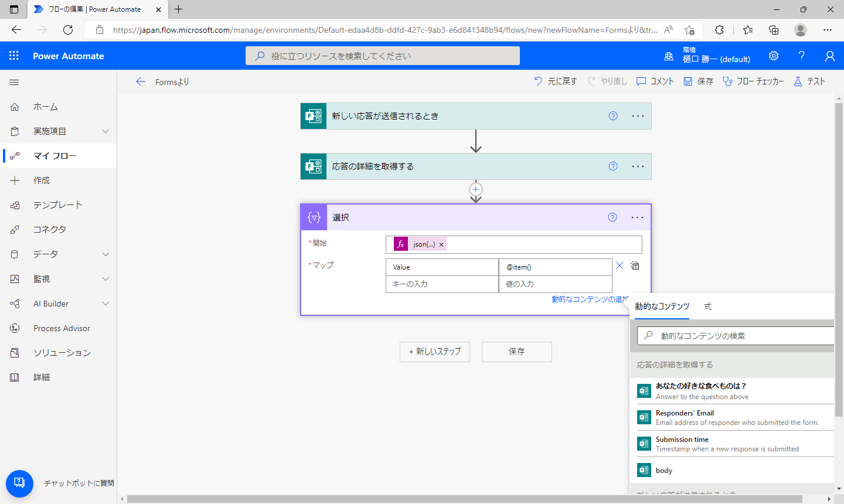Click the 動的なコンテンツの追加 link
Viewport: 844px width, 504px height.
pos(590,299)
